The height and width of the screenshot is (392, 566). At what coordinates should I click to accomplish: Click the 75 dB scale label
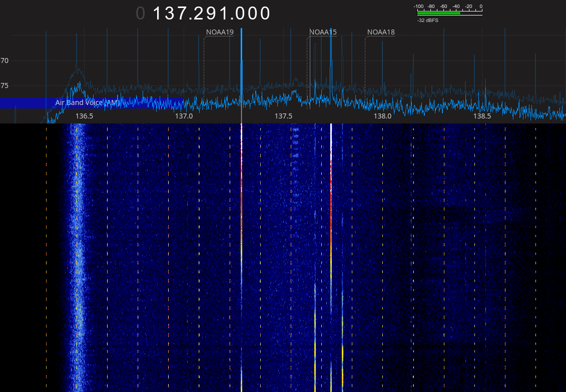[5, 85]
